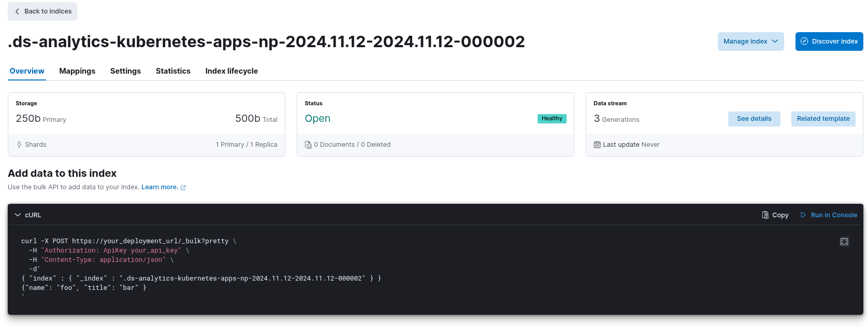Viewport: 868px width, 335px height.
Task: Click the calendar icon beside Last update
Action: click(x=597, y=145)
